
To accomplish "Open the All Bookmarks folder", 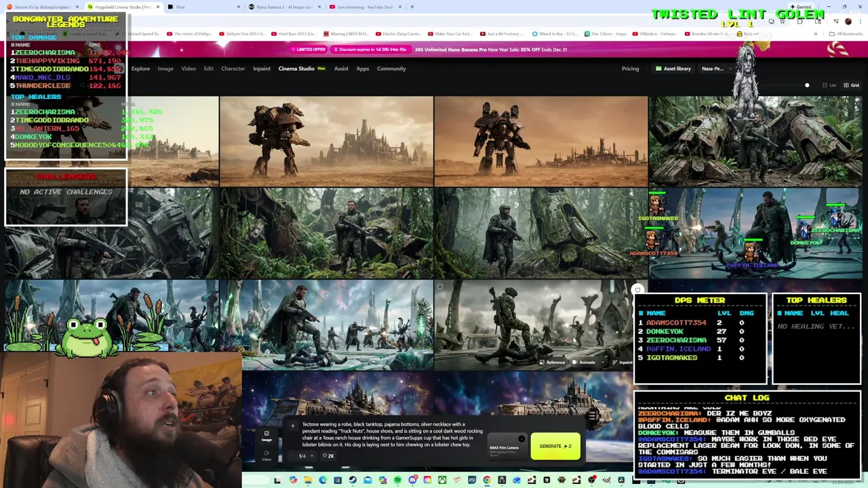I will 846,33.
